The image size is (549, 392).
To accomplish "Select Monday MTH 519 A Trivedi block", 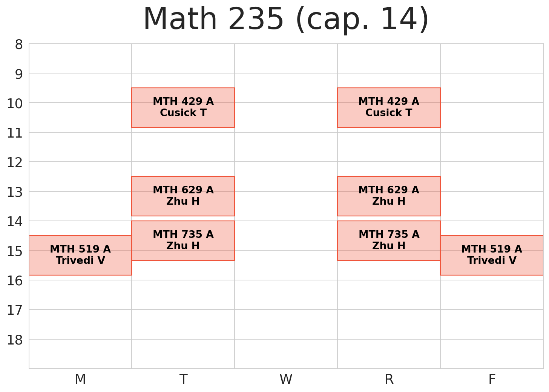I will click(80, 255).
